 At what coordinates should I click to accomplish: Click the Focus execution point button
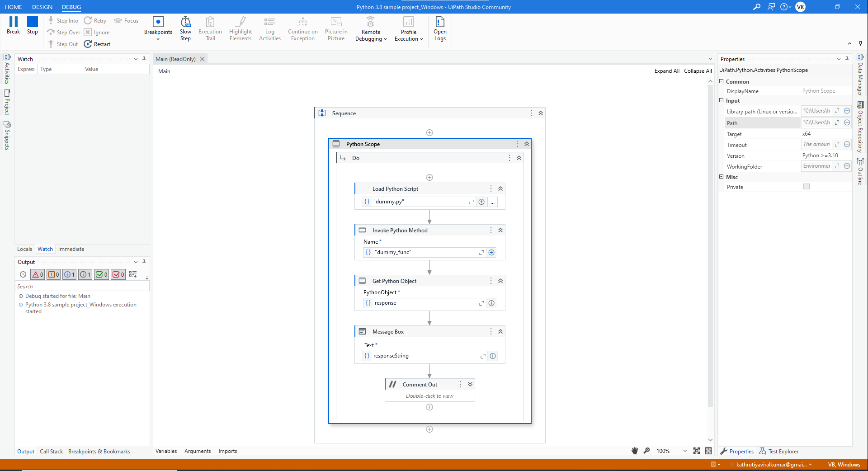[x=126, y=20]
